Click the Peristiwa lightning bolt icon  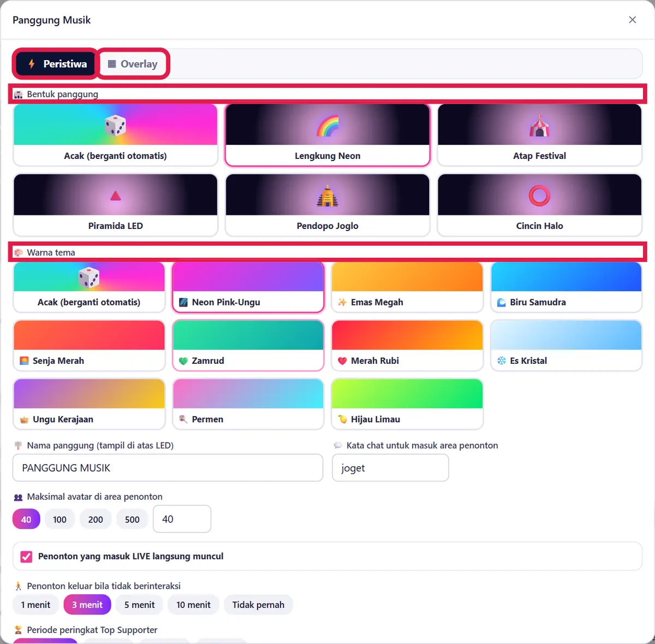pyautogui.click(x=32, y=64)
